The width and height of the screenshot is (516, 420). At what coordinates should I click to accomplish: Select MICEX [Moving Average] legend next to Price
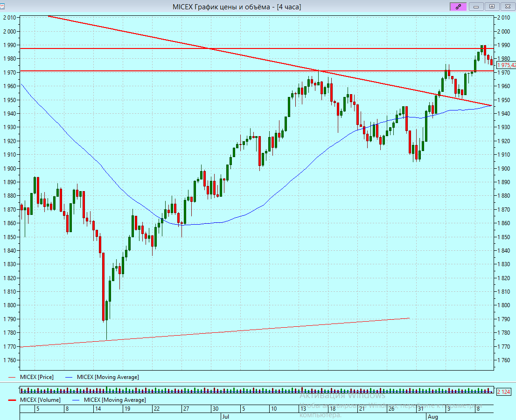(108, 377)
